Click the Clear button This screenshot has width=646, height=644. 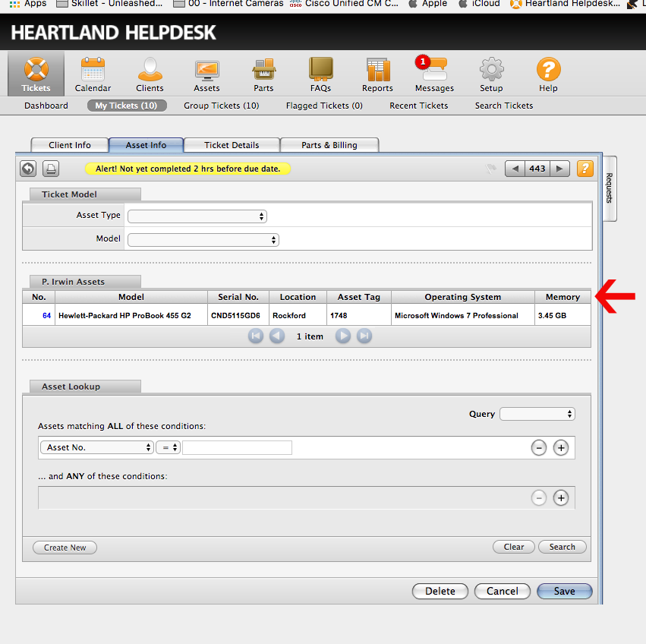tap(514, 547)
